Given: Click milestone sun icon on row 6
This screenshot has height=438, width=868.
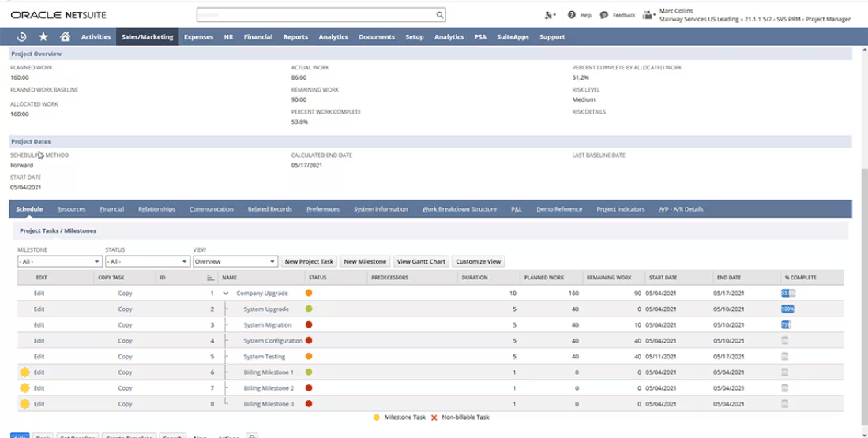Looking at the screenshot, I should 25,372.
